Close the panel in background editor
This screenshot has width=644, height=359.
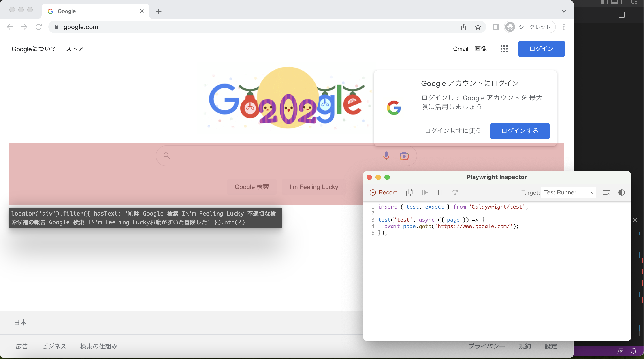(635, 220)
